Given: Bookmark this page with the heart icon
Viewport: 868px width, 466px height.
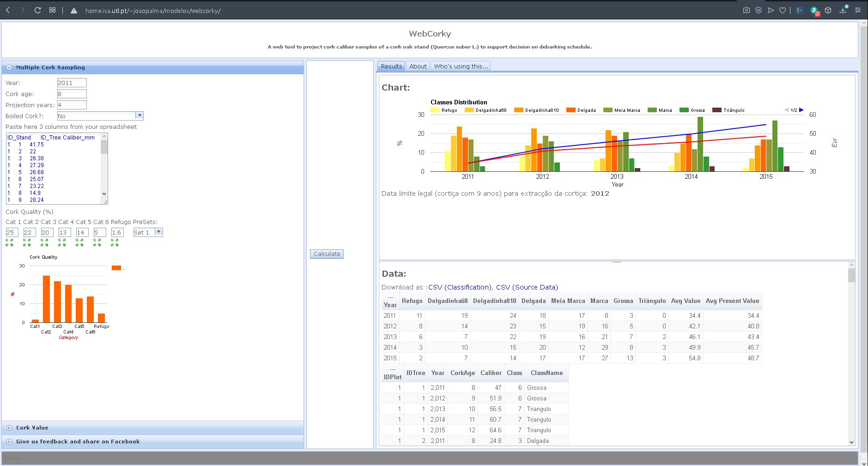Looking at the screenshot, I should (783, 10).
